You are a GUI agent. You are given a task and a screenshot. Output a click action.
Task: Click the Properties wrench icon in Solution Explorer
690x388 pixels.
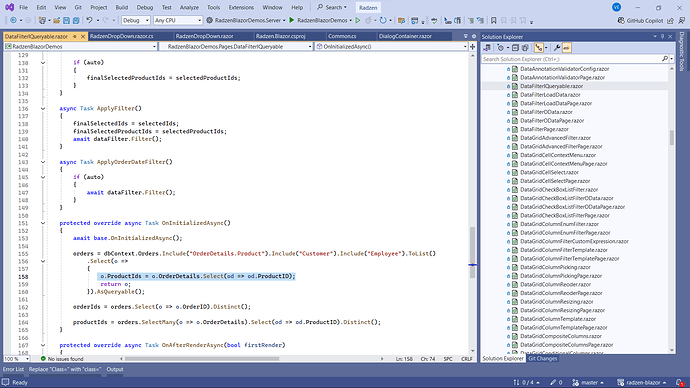point(557,48)
